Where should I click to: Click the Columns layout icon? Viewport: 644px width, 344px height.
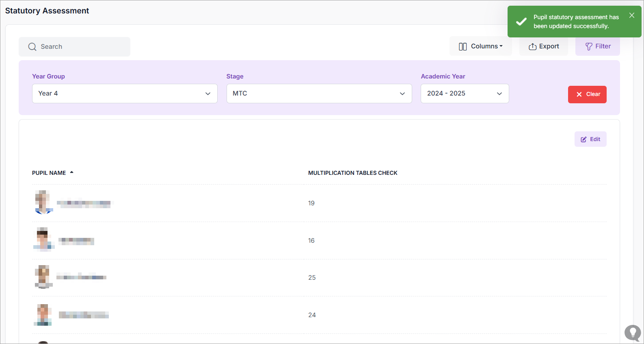pos(462,47)
